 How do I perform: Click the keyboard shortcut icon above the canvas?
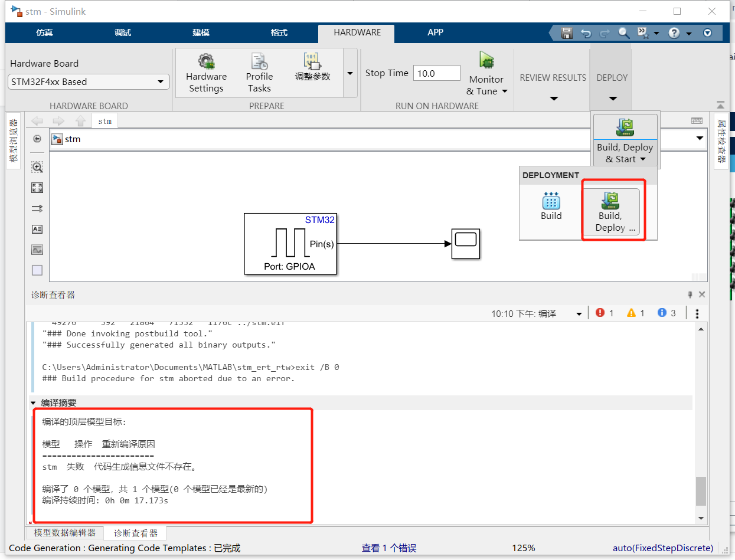[697, 120]
